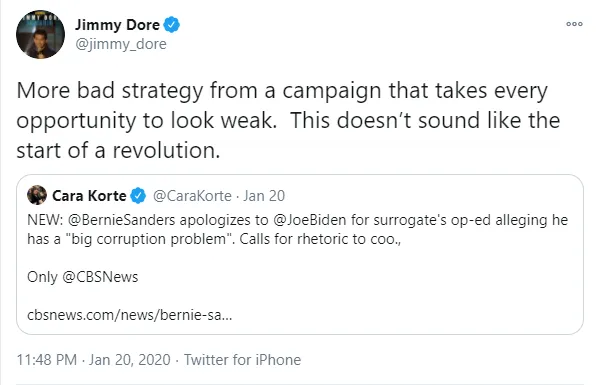This screenshot has width=598, height=385.
Task: Open the Cara Korte name in quoted tweet
Action: [89, 196]
